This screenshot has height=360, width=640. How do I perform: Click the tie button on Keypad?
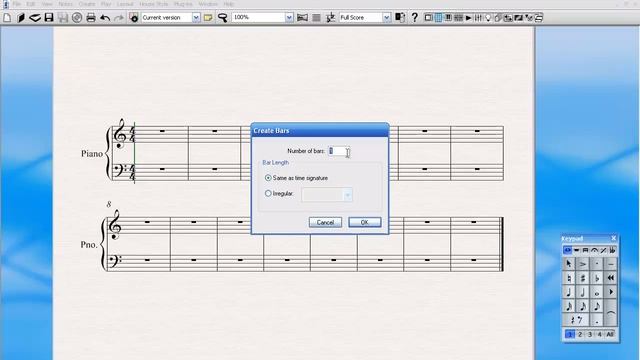pos(610,313)
